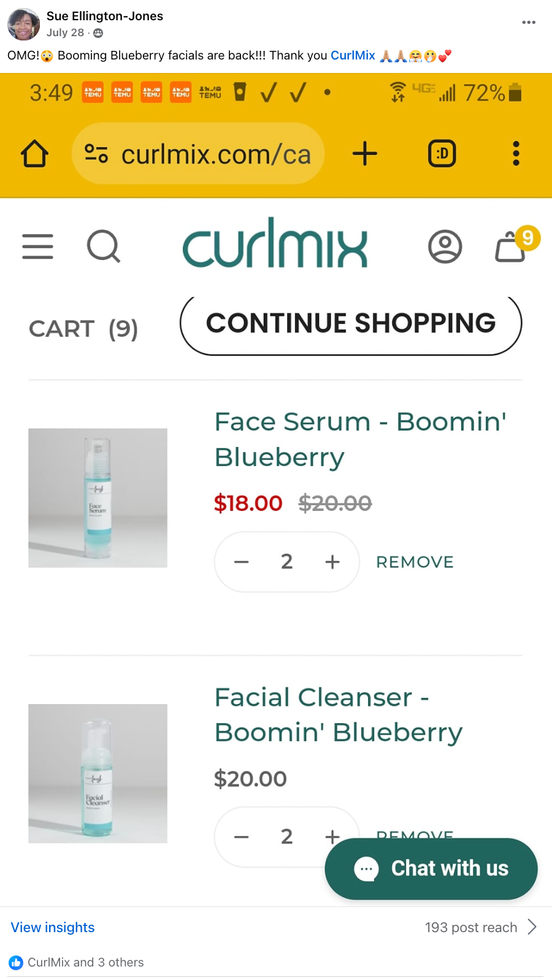Screen dimensions: 552x980
Task: Decrease Facial Cleanser quantity with minus
Action: 242,836
